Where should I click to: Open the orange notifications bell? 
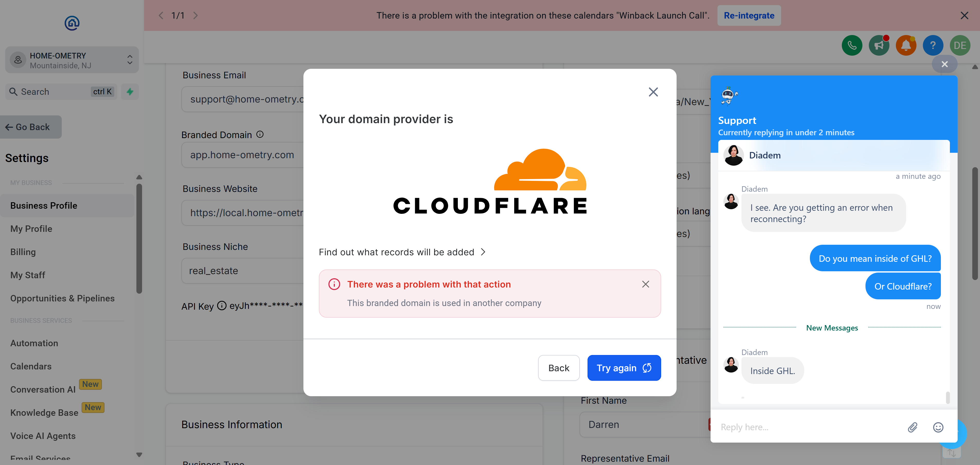coord(906,46)
